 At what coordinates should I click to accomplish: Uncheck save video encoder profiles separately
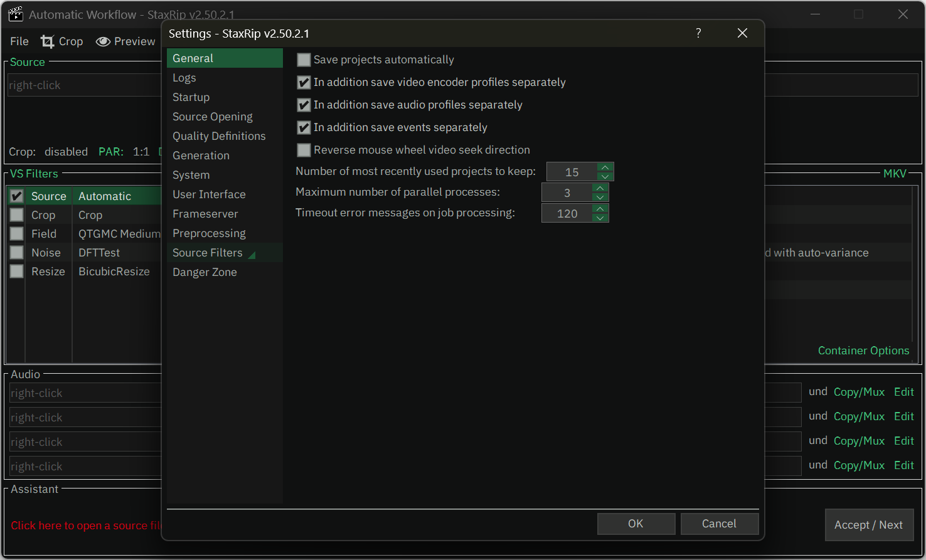304,82
